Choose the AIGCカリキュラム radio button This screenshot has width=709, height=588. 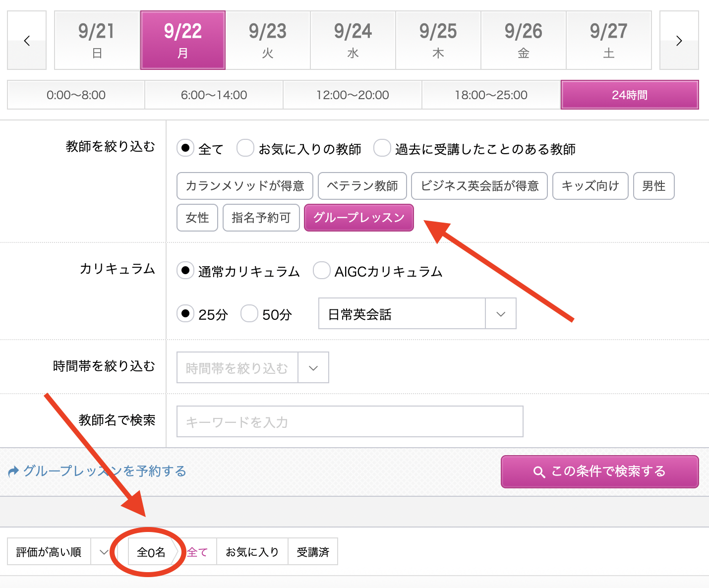(x=321, y=271)
